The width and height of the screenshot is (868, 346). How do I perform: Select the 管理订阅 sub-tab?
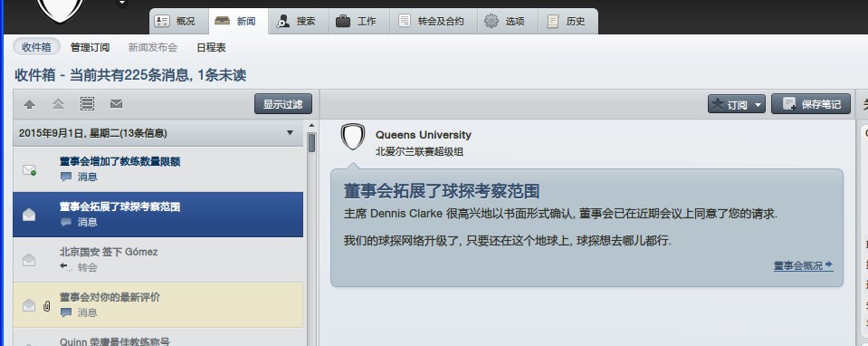pyautogui.click(x=90, y=48)
